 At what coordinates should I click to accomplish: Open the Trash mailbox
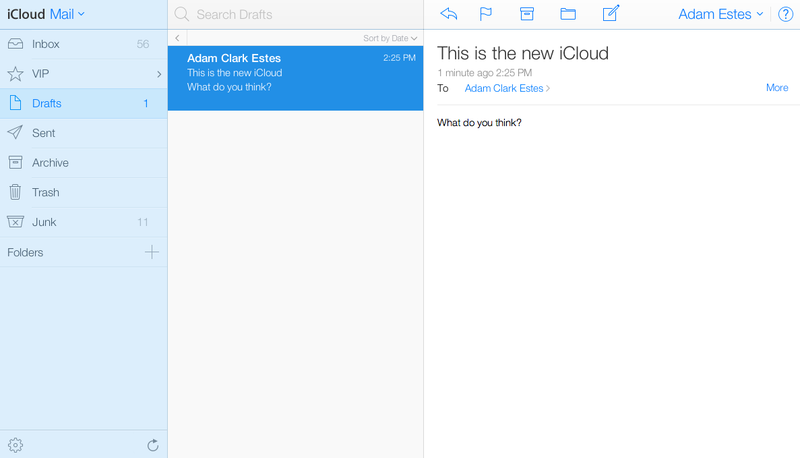coord(84,192)
